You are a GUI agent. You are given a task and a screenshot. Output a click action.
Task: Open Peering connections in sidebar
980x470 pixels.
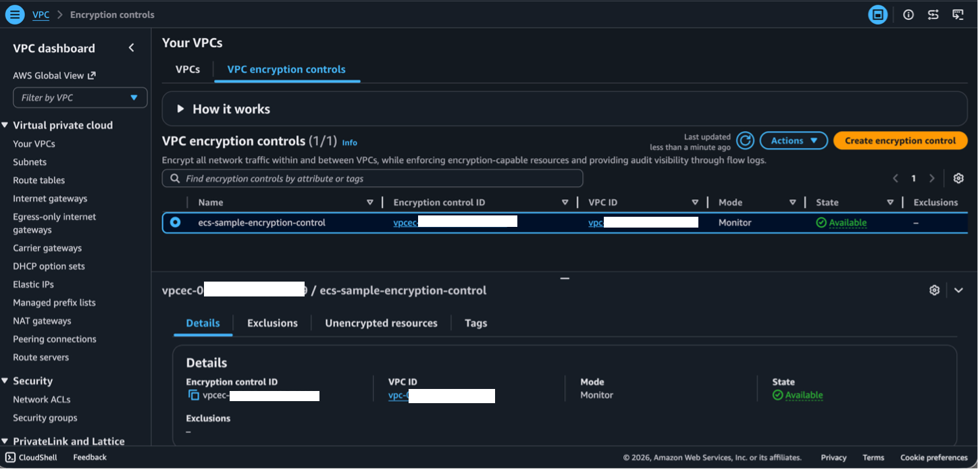(x=55, y=339)
